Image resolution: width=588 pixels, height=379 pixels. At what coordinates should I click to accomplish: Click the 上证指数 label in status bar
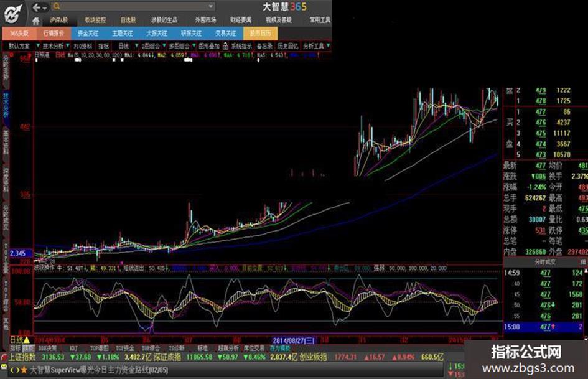pyautogui.click(x=22, y=357)
